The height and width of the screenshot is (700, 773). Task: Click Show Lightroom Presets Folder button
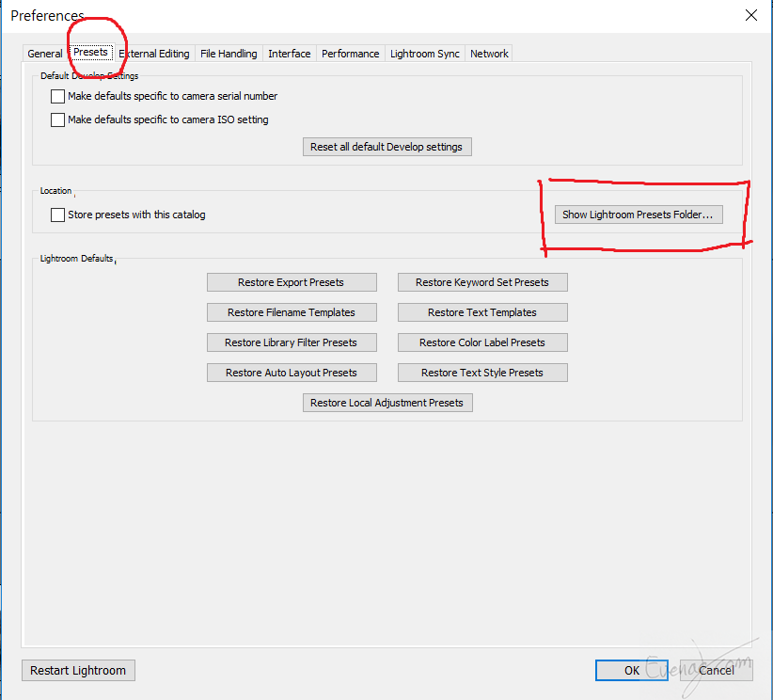(x=639, y=215)
